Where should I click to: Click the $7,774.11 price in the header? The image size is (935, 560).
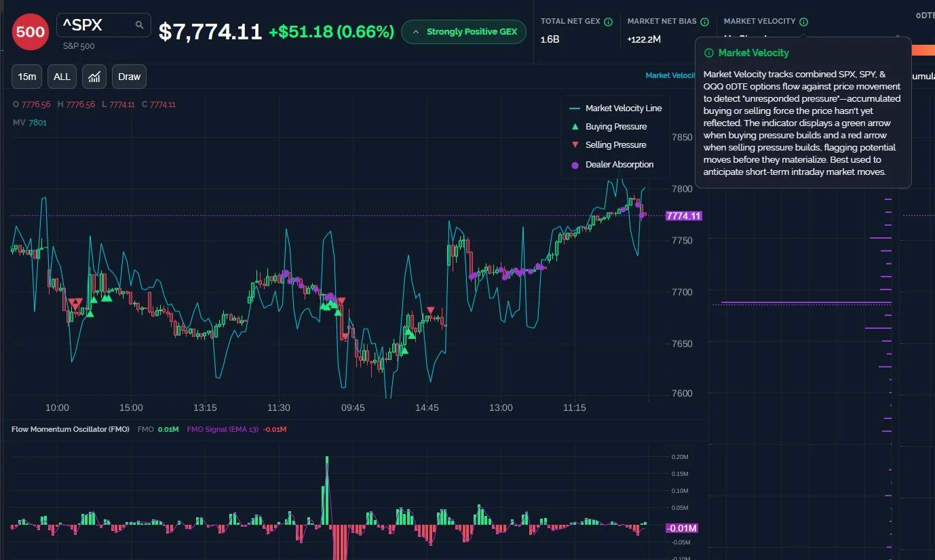[210, 31]
